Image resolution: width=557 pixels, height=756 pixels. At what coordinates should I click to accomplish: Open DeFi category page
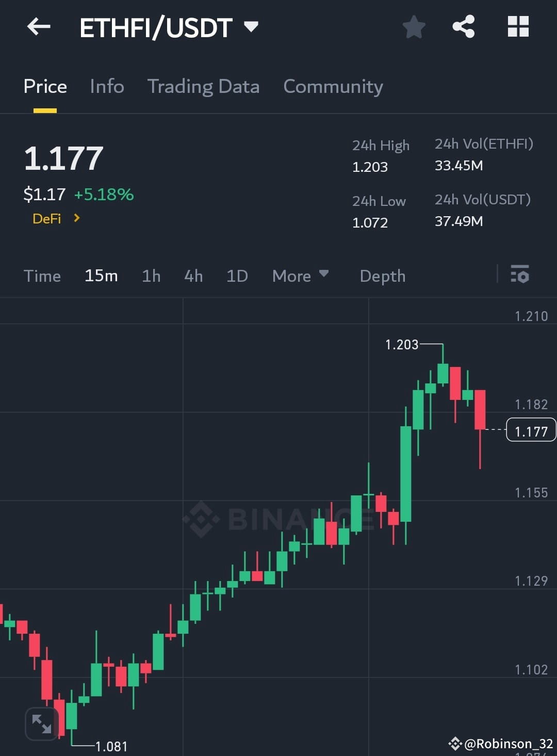[x=47, y=218]
